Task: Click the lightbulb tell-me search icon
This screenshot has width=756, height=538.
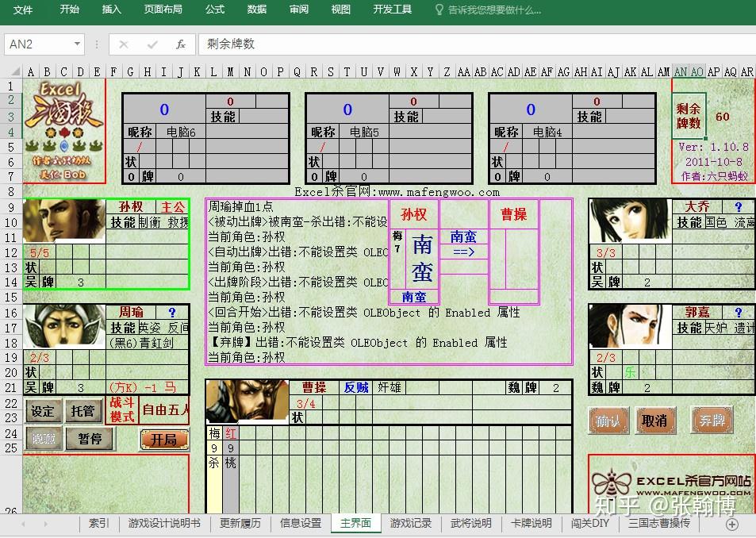Action: point(439,10)
